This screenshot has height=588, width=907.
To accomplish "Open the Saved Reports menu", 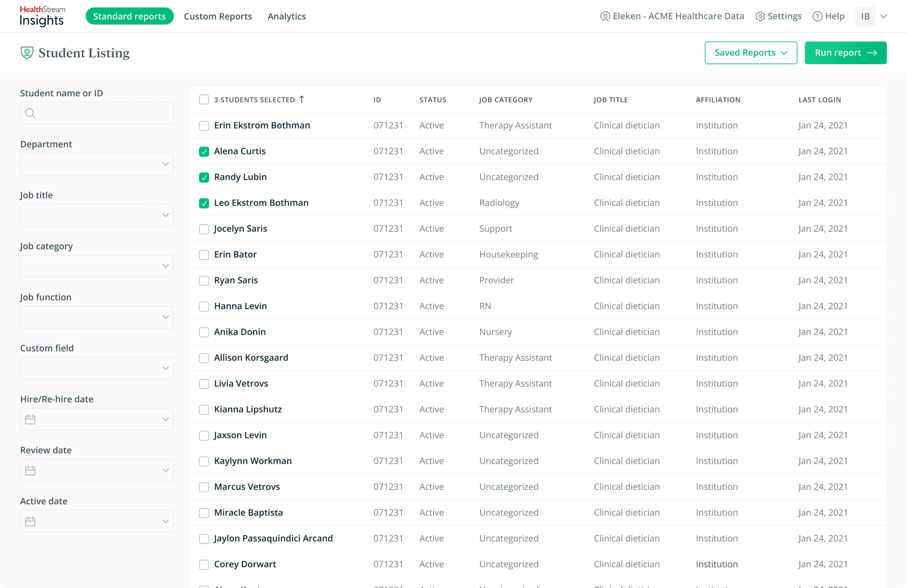I will [x=750, y=53].
